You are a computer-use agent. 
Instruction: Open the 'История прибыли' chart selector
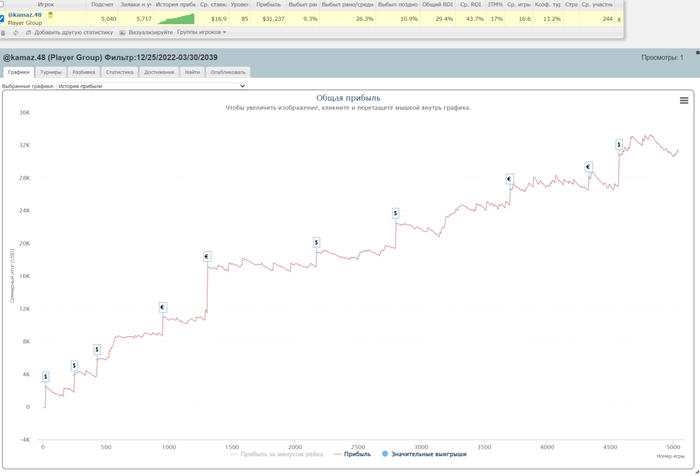click(x=152, y=86)
